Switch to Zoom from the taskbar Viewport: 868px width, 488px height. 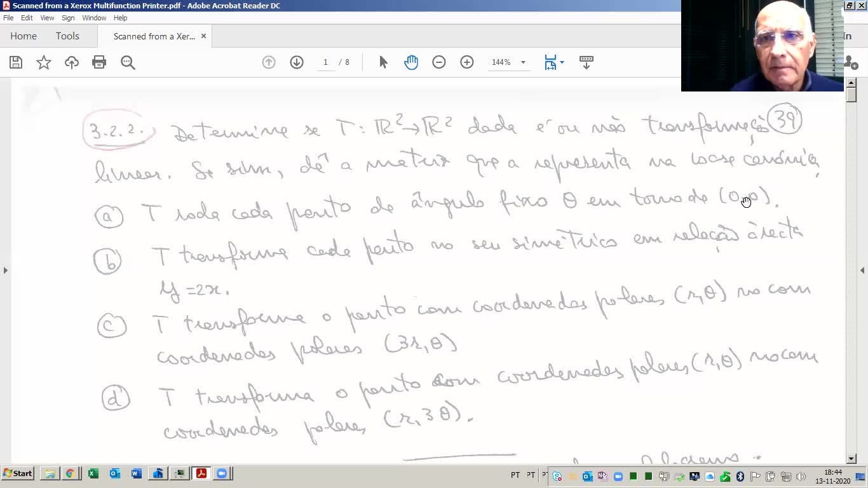pos(222,473)
